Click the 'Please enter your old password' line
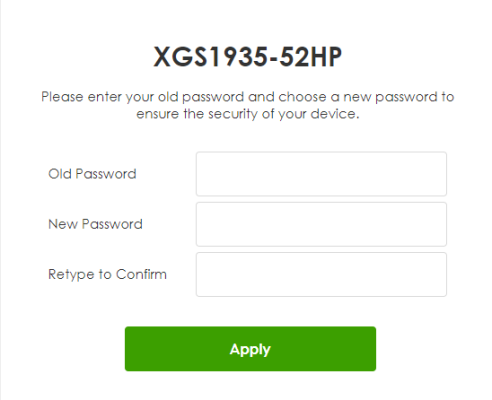Image resolution: width=492 pixels, height=400 pixels. coord(248,97)
